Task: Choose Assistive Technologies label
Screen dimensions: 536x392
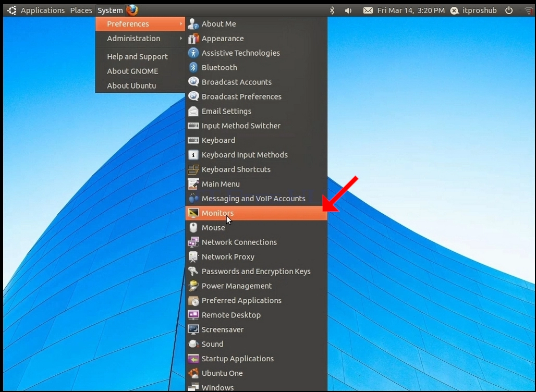Action: (x=241, y=53)
